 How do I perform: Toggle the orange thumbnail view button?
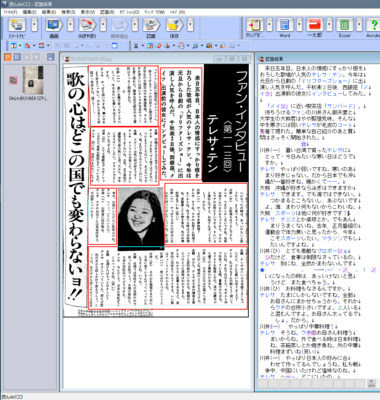tap(8, 57)
